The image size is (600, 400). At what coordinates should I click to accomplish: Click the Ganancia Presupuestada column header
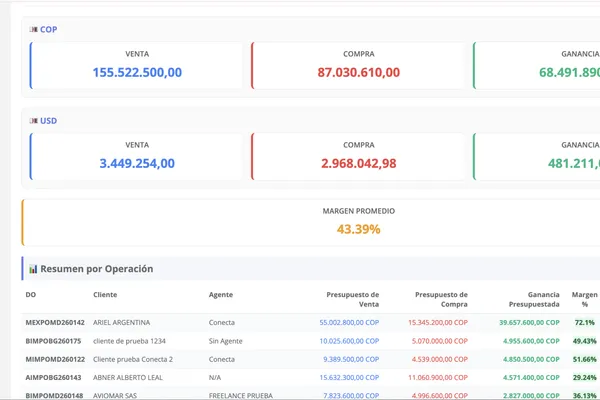[534, 299]
